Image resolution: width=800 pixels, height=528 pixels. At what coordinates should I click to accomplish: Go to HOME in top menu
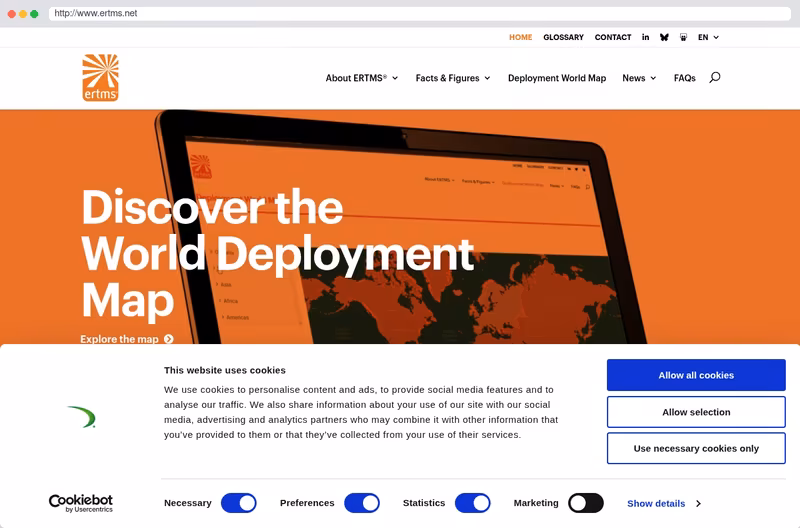coord(520,37)
